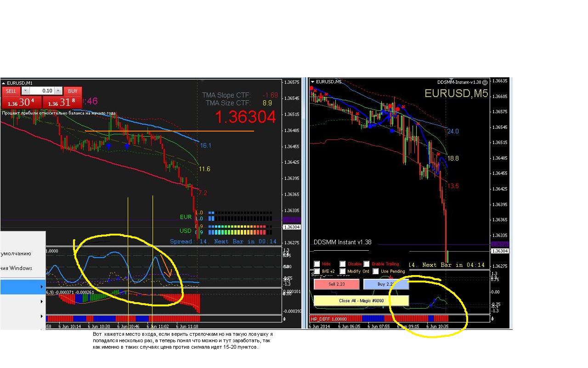This screenshot has width=588, height=368.
Task: Collapse the one-click trading panel arrow on EURUSD,M1
Action: click(x=5, y=83)
